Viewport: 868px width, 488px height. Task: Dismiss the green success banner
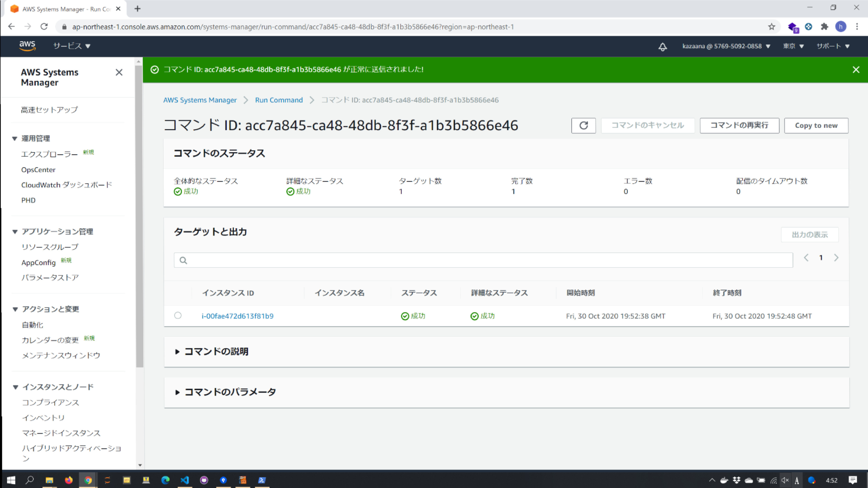[856, 69]
